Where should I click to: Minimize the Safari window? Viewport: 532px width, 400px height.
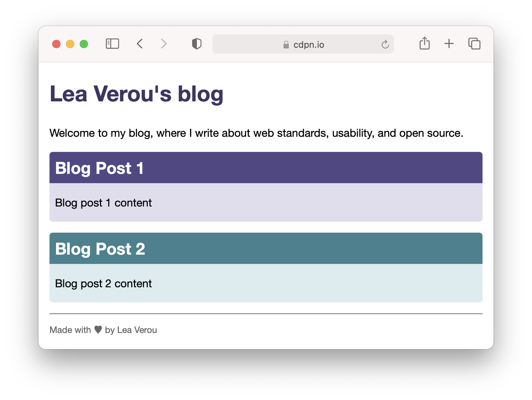[70, 44]
